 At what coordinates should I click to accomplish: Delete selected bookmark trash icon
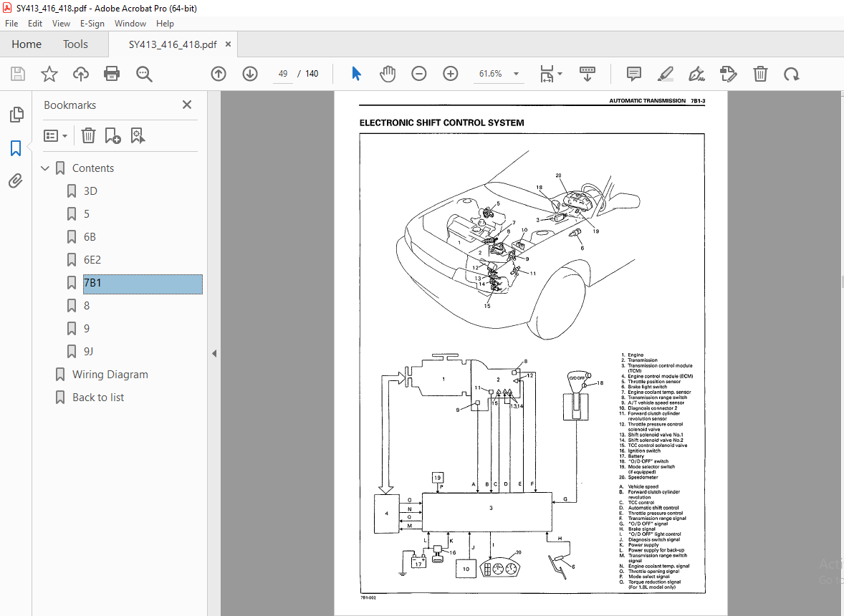88,135
